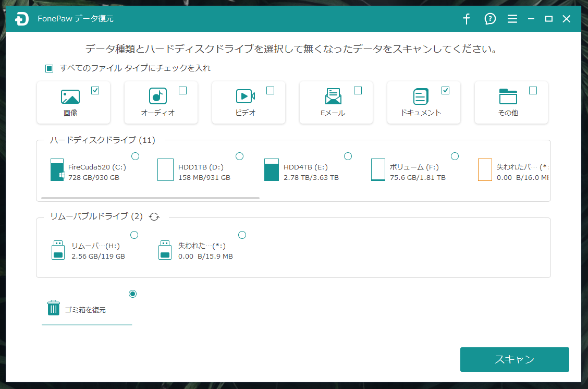Click the lost 15.9 MB USB drive icon
Image resolution: width=588 pixels, height=389 pixels.
[x=165, y=250]
